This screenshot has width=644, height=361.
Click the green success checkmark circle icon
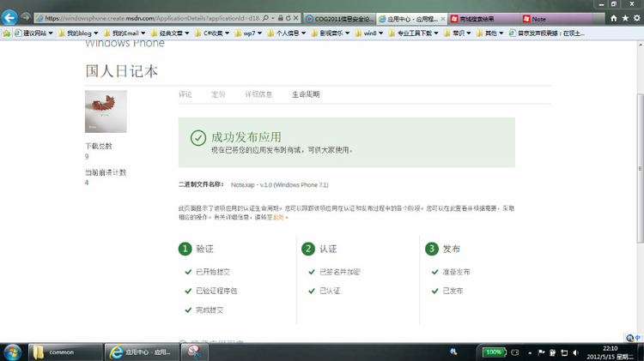point(198,138)
